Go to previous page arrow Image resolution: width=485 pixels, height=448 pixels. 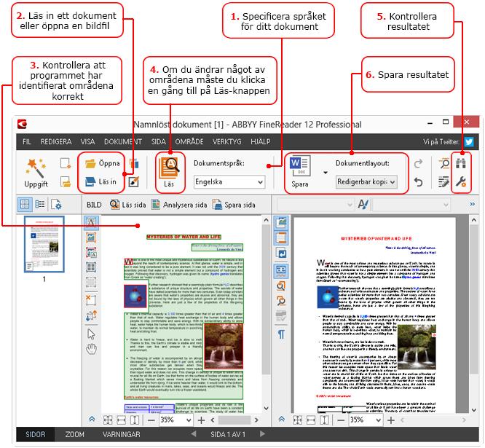(x=194, y=433)
